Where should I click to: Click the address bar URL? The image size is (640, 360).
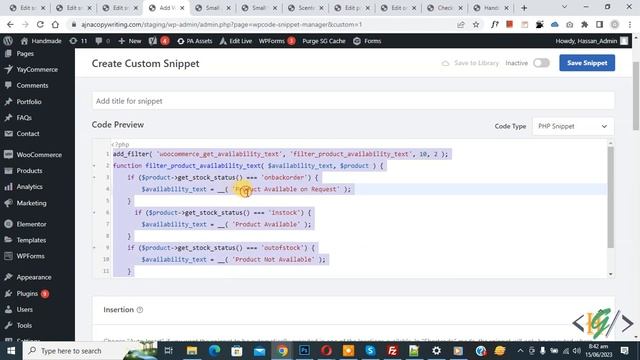coord(222,24)
